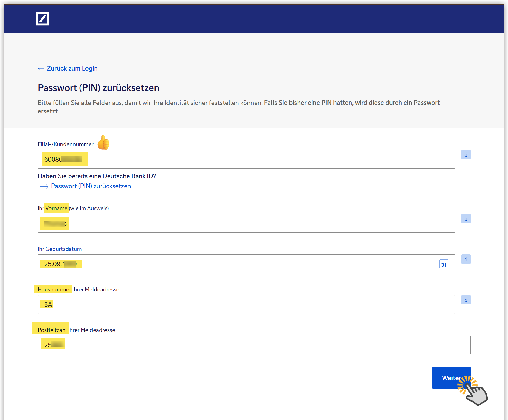Click the Ihr Geburtsdatum label
Image resolution: width=508 pixels, height=420 pixels.
tap(60, 249)
